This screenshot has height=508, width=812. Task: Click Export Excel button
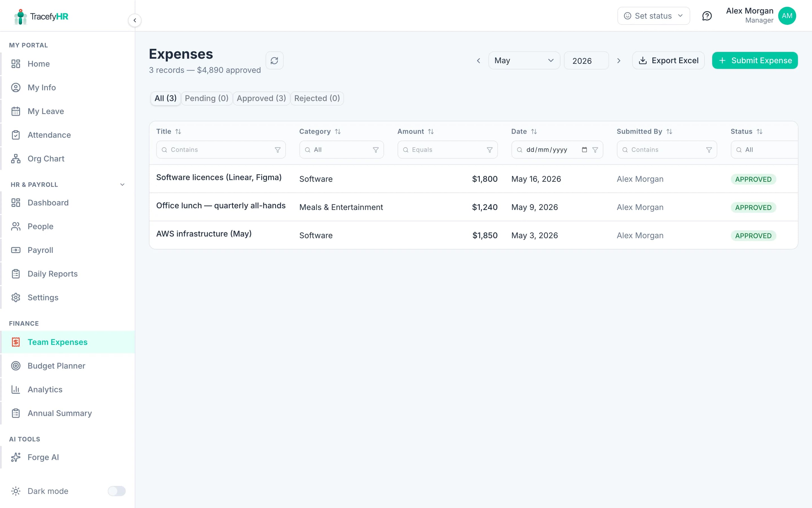(668, 60)
